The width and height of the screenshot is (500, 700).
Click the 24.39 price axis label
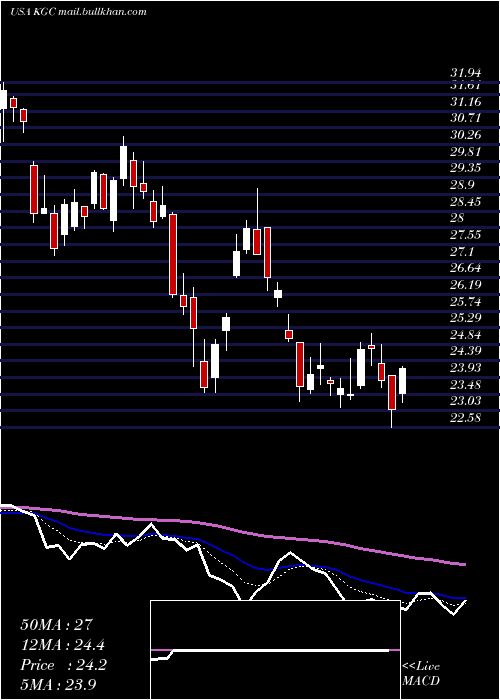click(466, 352)
